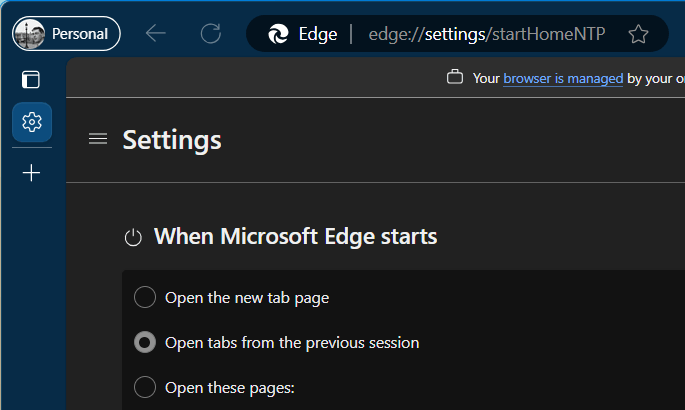Click the 'Settings' page heading
The width and height of the screenshot is (685, 410).
pyautogui.click(x=172, y=140)
